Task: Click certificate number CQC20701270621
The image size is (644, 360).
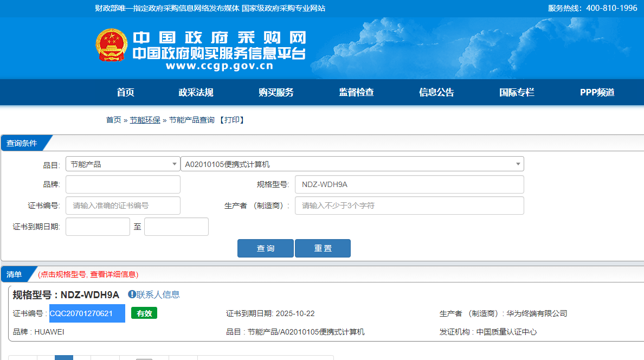Action: pyautogui.click(x=81, y=313)
